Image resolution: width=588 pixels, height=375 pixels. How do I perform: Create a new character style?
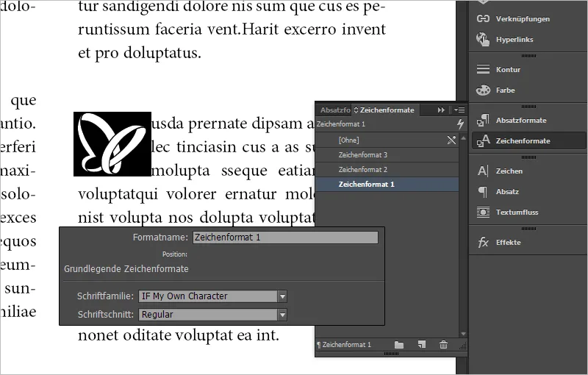pos(421,344)
